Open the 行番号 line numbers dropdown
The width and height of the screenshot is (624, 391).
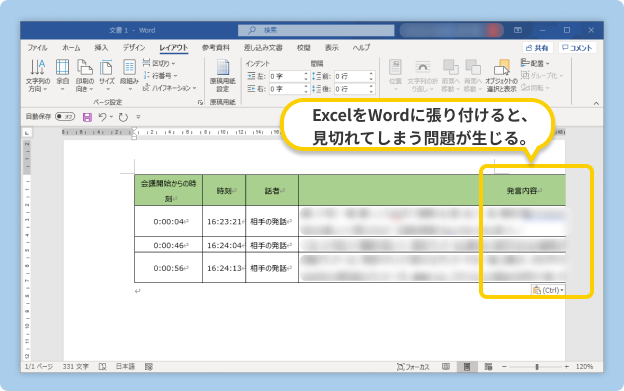[x=160, y=76]
